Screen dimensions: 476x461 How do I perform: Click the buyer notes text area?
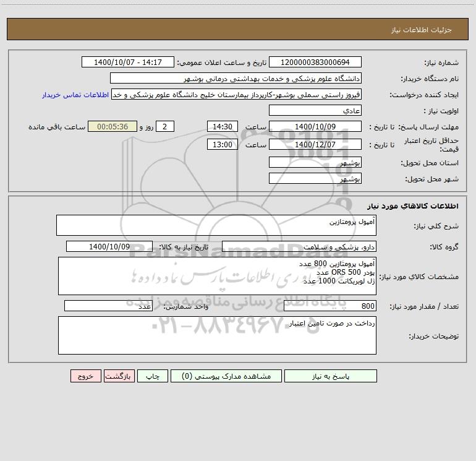(x=217, y=335)
